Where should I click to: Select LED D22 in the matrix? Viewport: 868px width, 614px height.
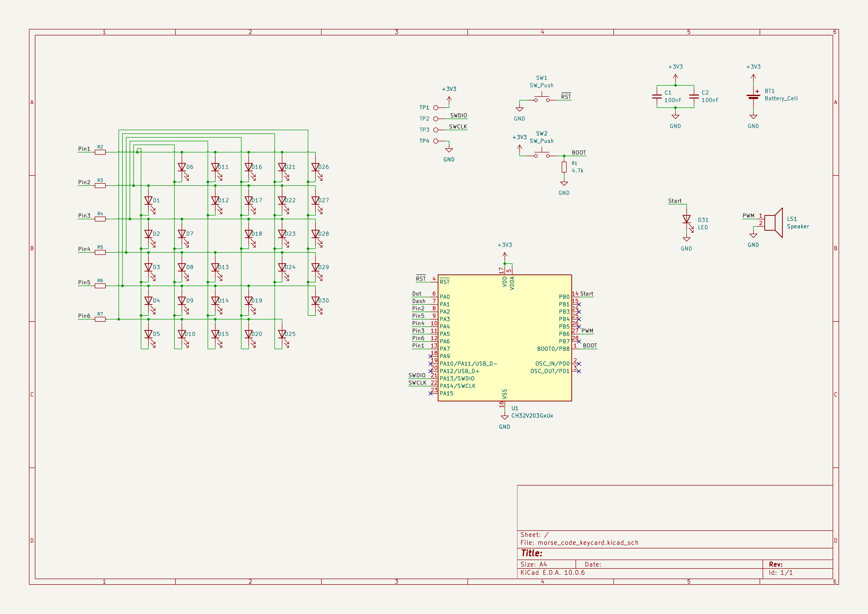(282, 200)
